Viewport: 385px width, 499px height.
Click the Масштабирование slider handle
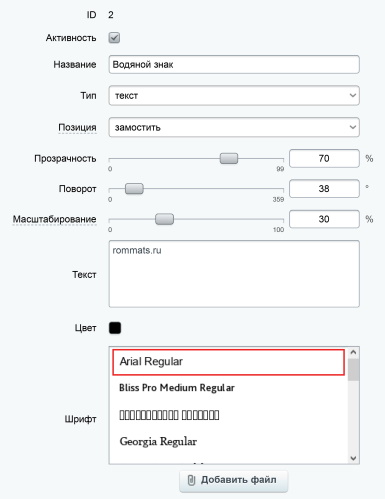(165, 219)
